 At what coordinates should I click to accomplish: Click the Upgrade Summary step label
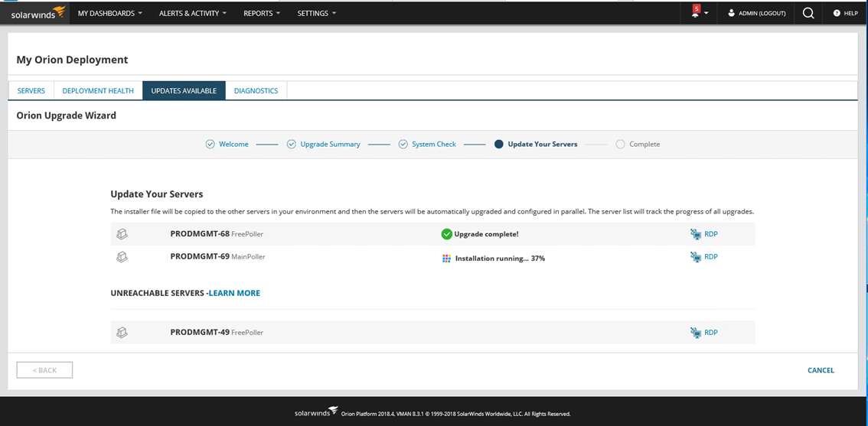pos(330,144)
